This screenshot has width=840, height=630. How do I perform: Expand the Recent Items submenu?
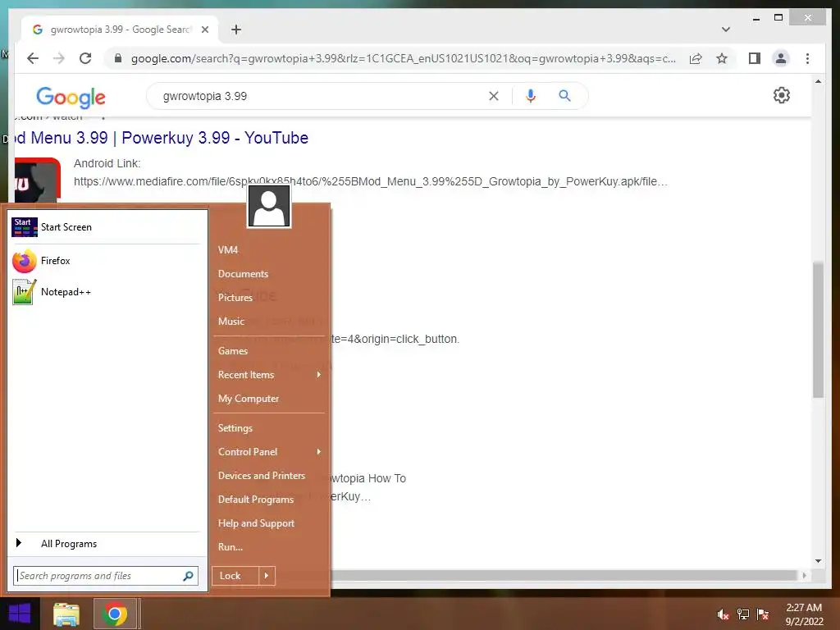pos(269,375)
